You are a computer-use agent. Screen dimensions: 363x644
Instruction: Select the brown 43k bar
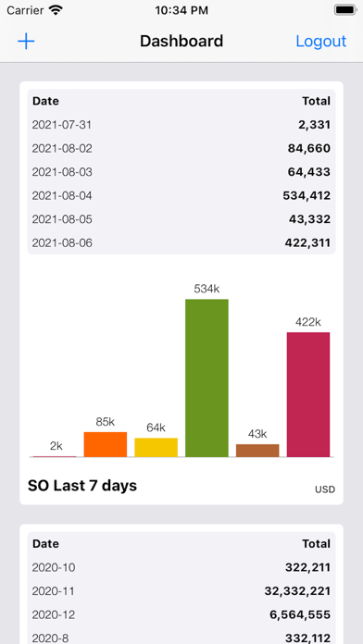(x=257, y=450)
